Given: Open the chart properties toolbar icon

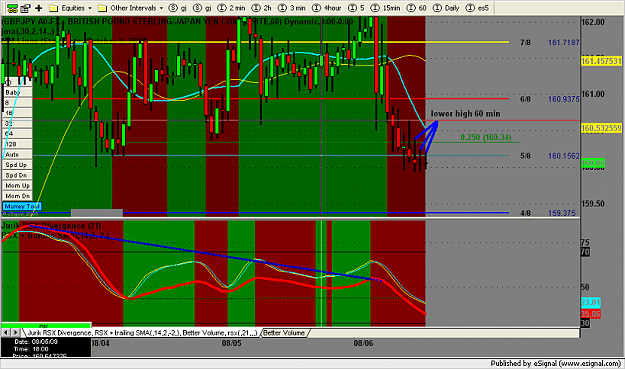Looking at the screenshot, I should (x=26, y=8).
